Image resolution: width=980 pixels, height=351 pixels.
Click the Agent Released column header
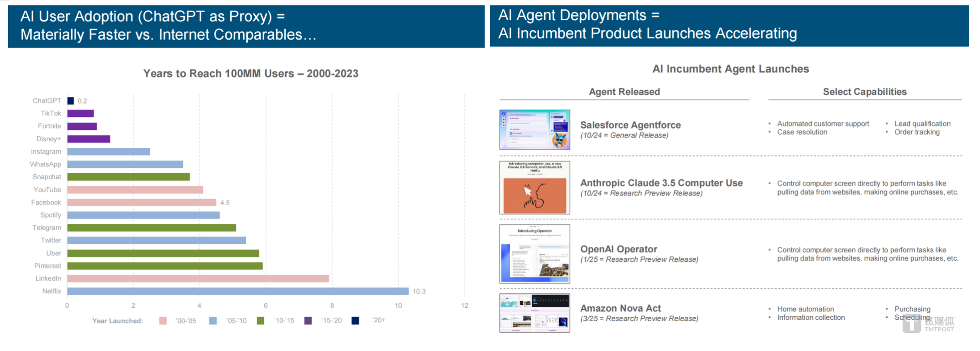point(624,92)
